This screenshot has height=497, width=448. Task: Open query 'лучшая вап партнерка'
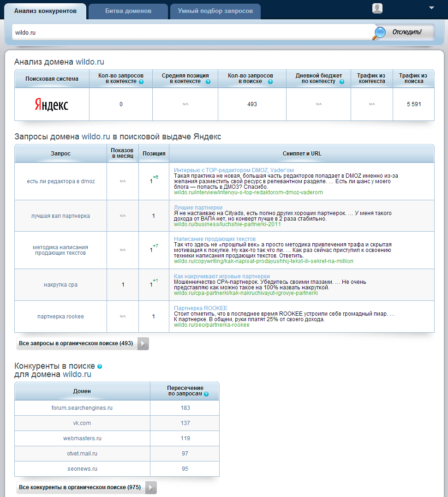[x=60, y=216]
